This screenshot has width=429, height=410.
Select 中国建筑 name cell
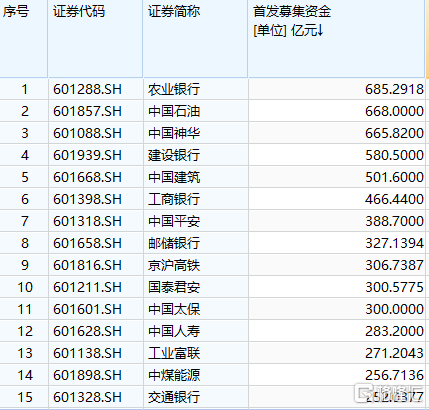[x=196, y=177]
